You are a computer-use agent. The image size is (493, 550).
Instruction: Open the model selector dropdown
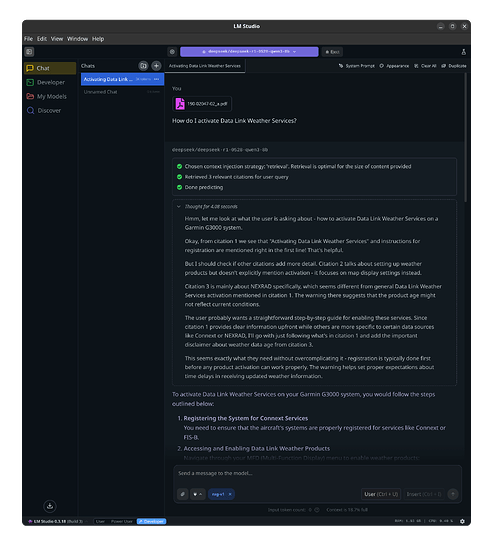pyautogui.click(x=249, y=52)
